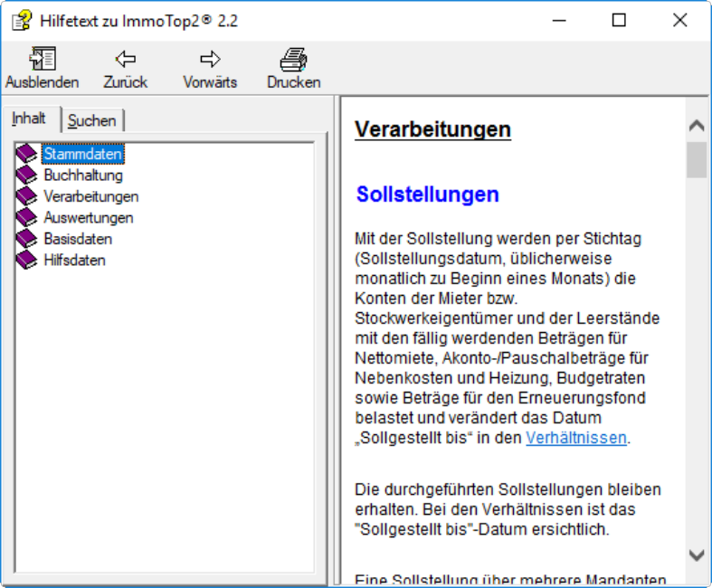Screen dimensions: 712x588
Task: Select the Stammdaten tree entry
Action: pyautogui.click(x=83, y=154)
